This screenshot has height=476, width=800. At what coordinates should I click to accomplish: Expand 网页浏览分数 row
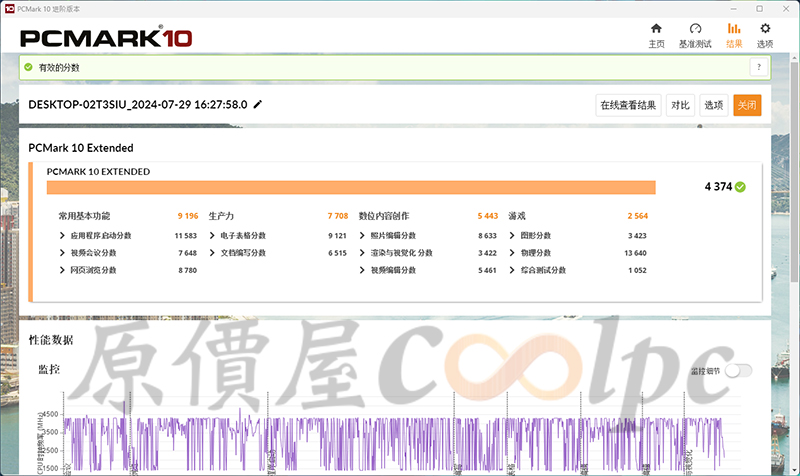click(x=62, y=270)
